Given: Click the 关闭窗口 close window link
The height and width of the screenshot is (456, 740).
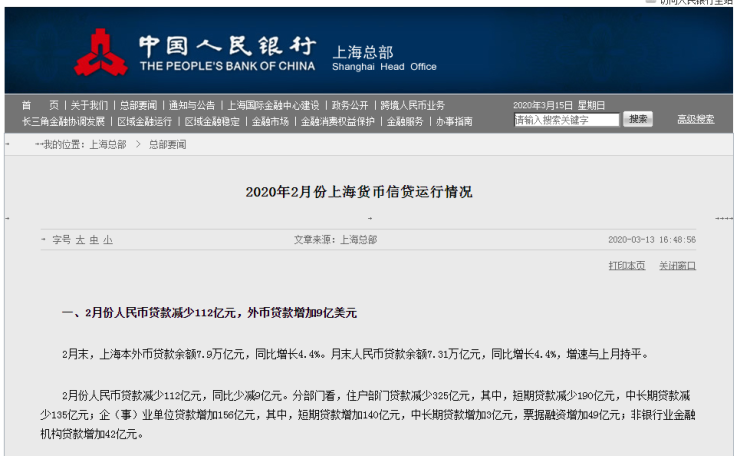Looking at the screenshot, I should [x=677, y=265].
